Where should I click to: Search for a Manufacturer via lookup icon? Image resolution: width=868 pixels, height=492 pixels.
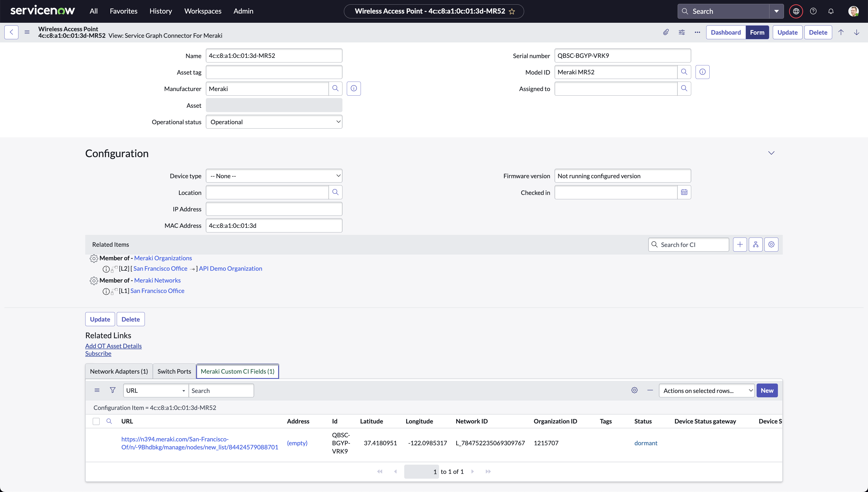336,89
